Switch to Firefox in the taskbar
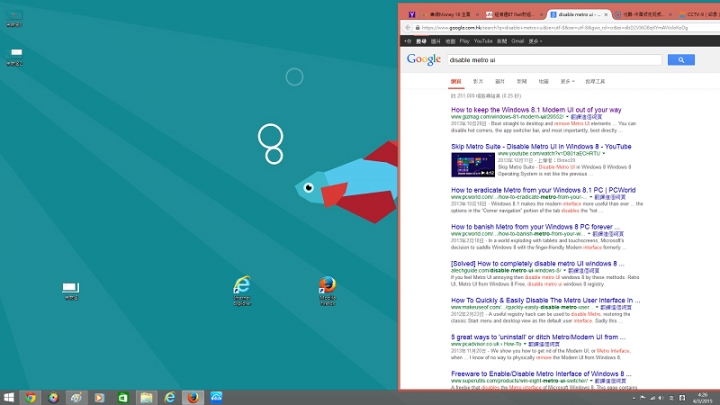Image resolution: width=720 pixels, height=405 pixels. [193, 397]
